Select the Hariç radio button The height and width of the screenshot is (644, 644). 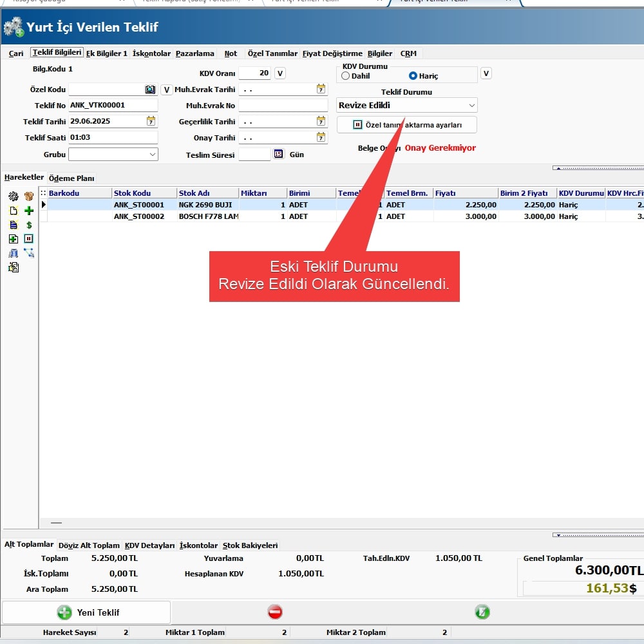point(413,76)
